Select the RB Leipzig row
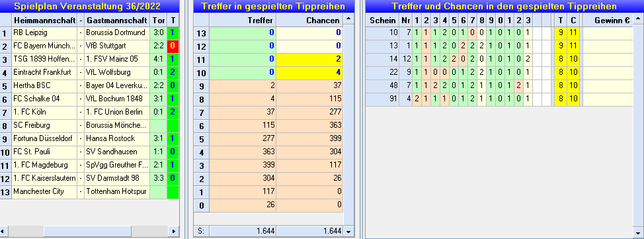Image resolution: width=644 pixels, height=239 pixels. (x=89, y=33)
